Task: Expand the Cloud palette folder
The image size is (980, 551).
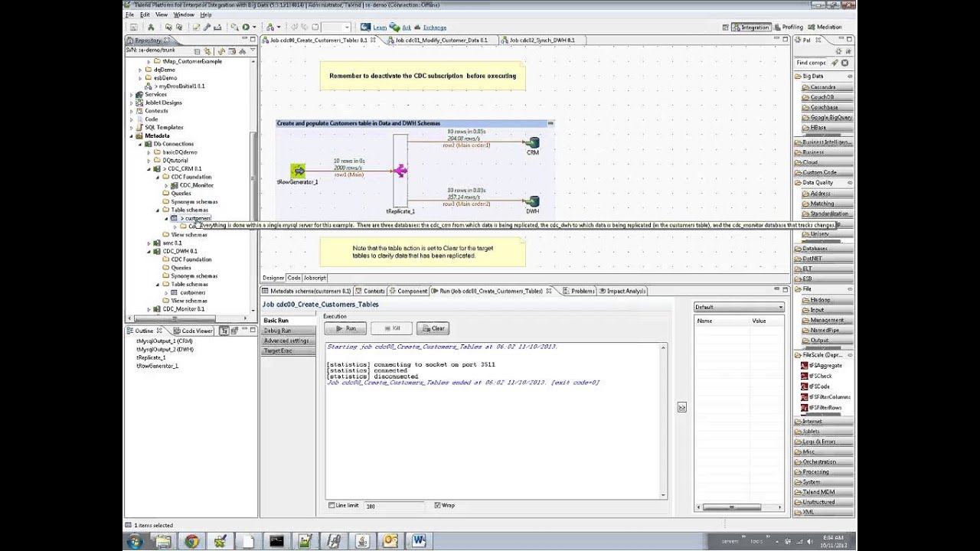Action: [823, 162]
